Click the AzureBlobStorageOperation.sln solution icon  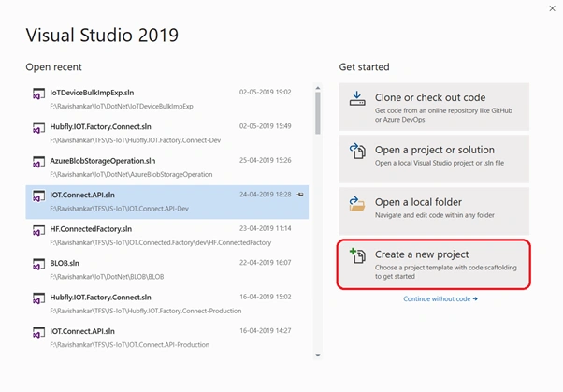(x=38, y=162)
